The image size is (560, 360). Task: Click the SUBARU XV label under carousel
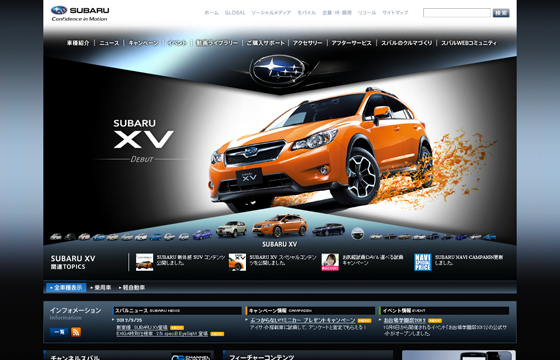click(x=280, y=244)
